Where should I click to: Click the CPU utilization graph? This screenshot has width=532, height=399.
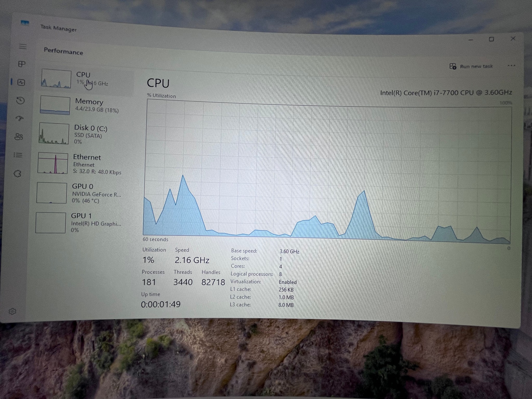(327, 171)
